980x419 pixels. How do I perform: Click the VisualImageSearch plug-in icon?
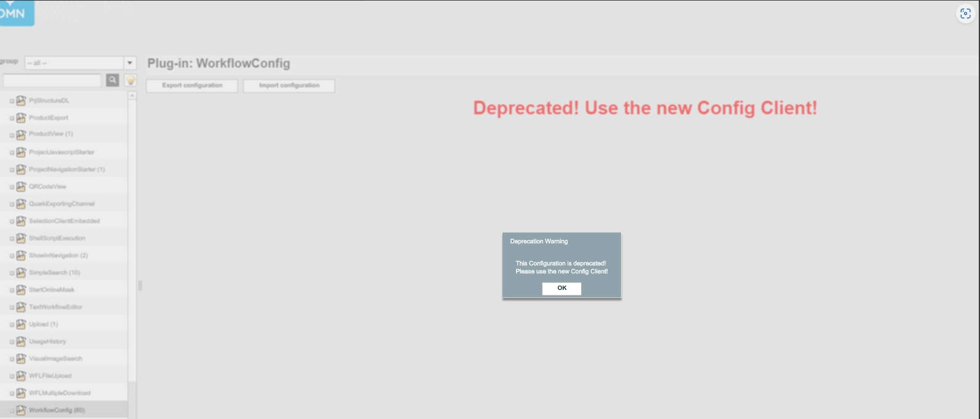pyautogui.click(x=21, y=359)
